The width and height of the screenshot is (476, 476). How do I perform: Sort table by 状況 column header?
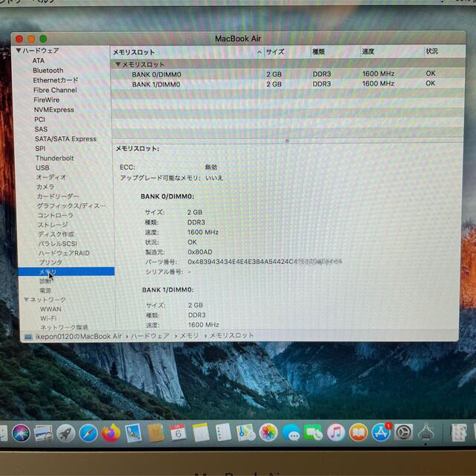pos(431,51)
